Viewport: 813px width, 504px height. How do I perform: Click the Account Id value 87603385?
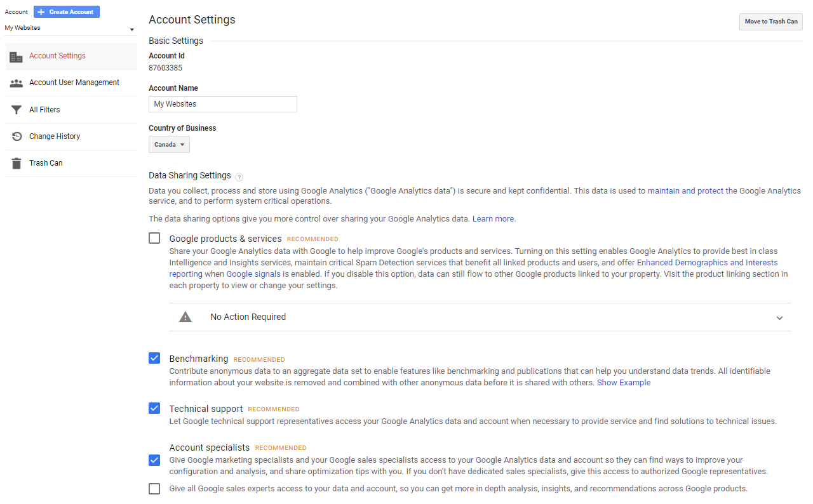pos(165,68)
